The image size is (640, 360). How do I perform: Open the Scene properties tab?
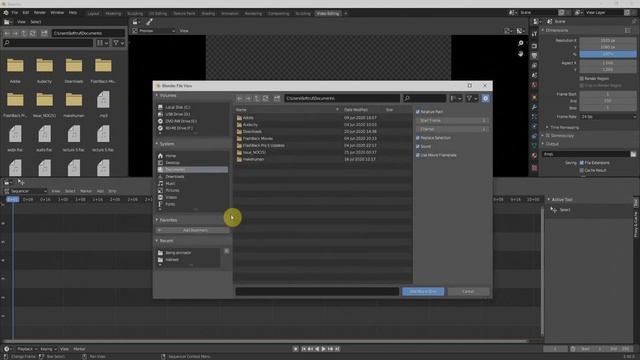pos(534,76)
